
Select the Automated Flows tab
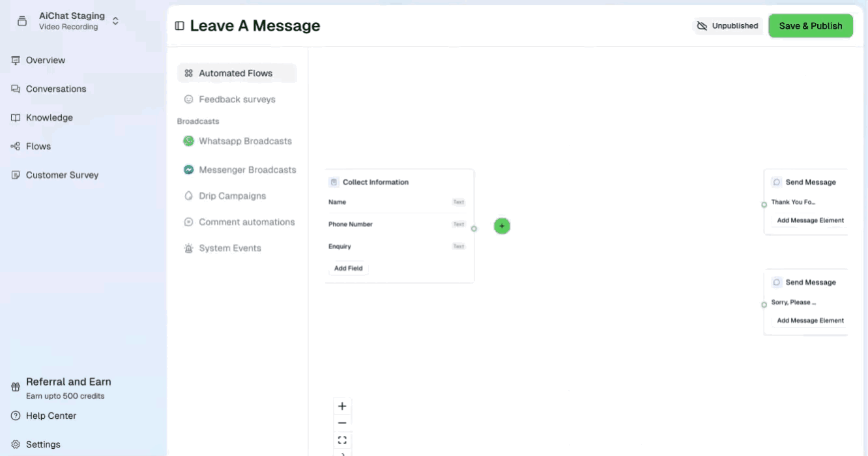click(237, 73)
